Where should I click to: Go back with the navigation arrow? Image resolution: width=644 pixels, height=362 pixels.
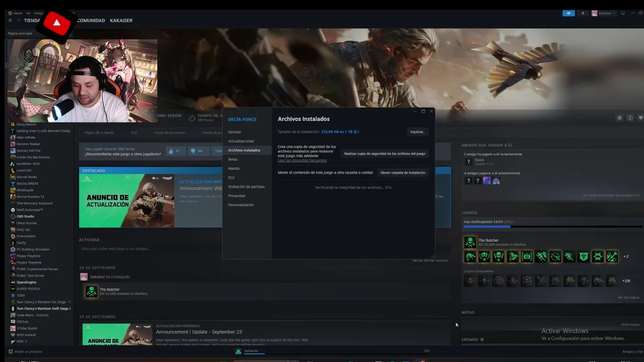pos(10,21)
